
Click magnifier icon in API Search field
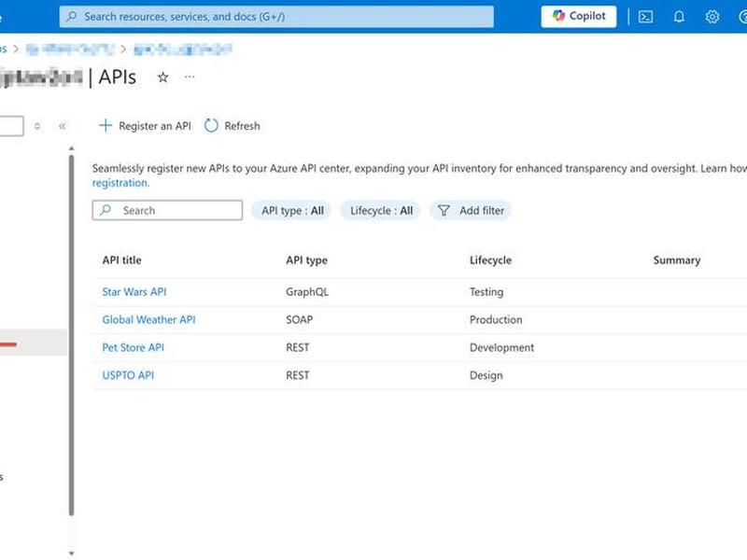[x=106, y=210]
